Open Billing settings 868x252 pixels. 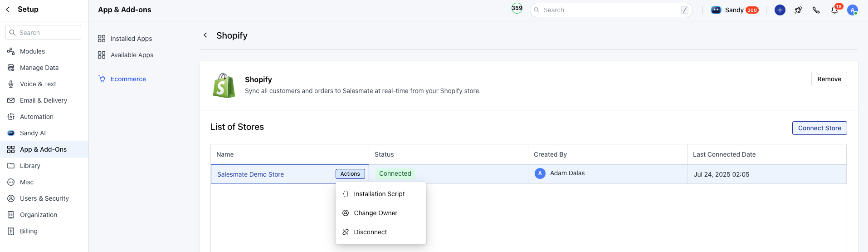coord(29,231)
